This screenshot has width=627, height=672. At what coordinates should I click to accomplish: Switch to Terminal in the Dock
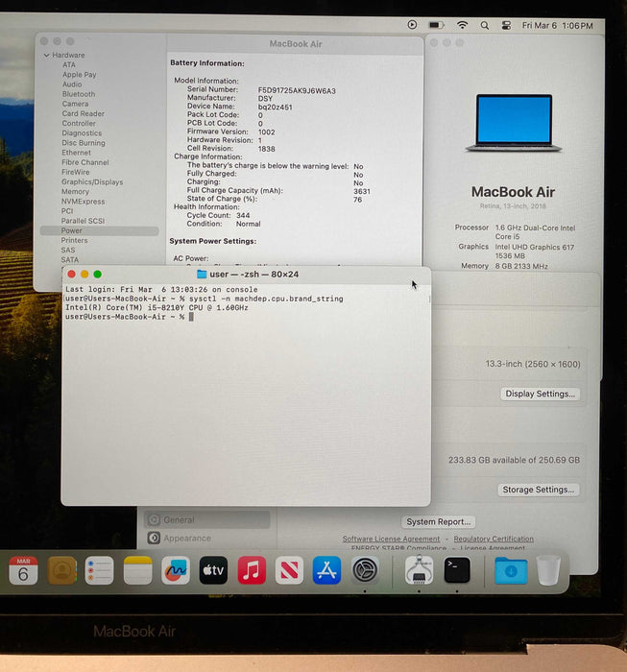457,570
